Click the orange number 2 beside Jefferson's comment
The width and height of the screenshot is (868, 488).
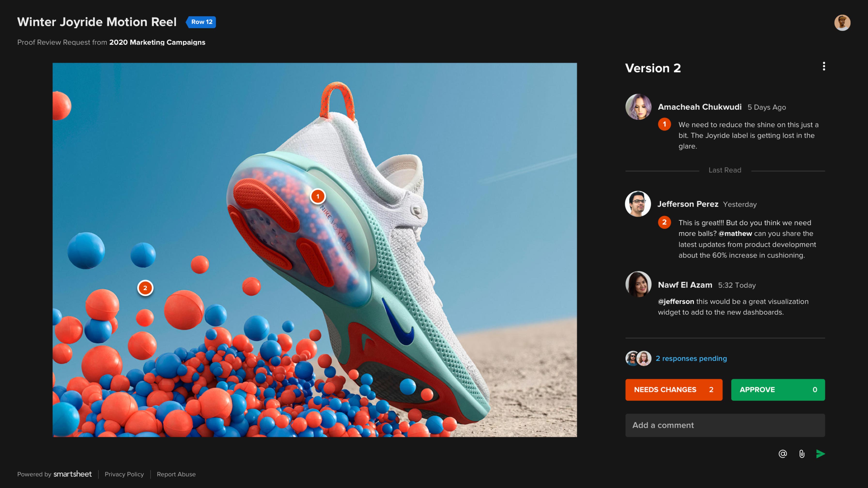click(665, 222)
